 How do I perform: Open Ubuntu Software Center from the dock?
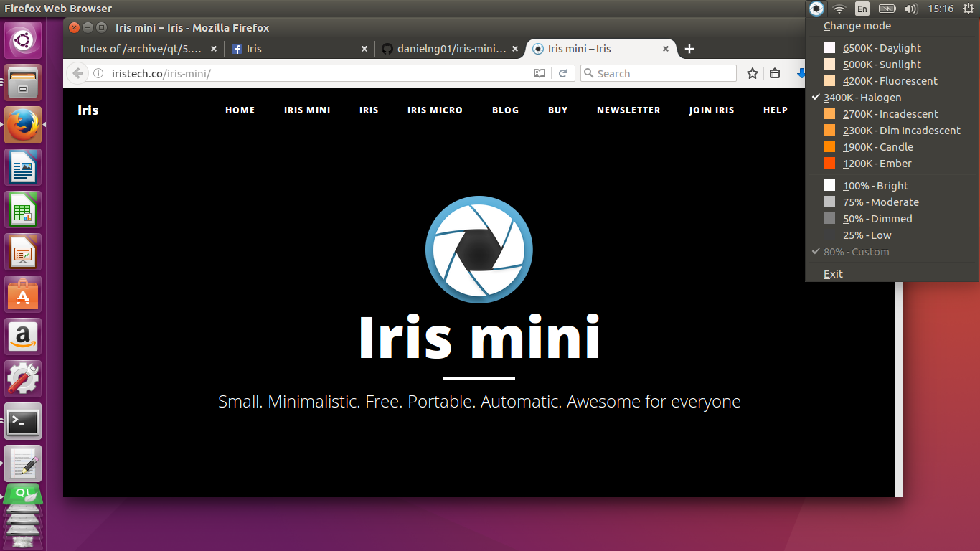[23, 295]
